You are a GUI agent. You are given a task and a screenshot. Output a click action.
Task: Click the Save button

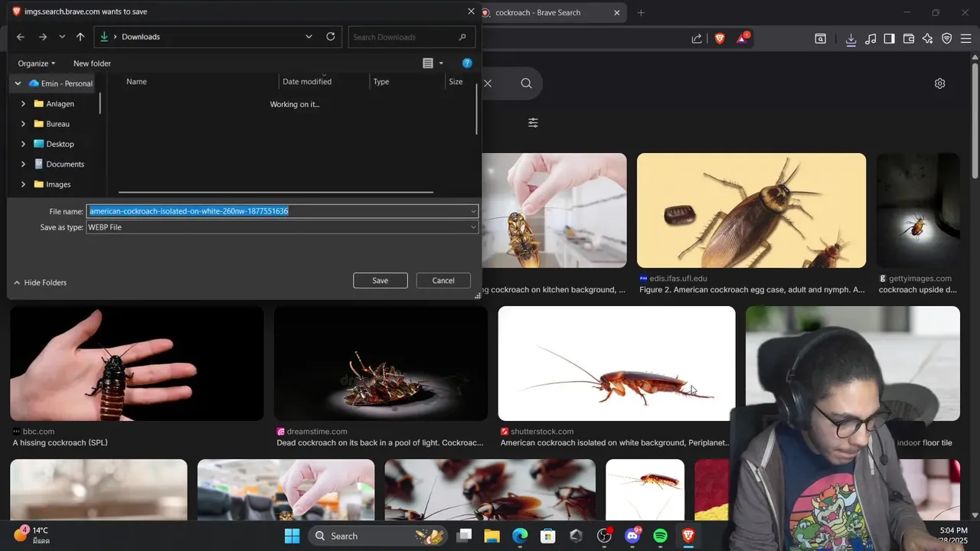point(381,281)
